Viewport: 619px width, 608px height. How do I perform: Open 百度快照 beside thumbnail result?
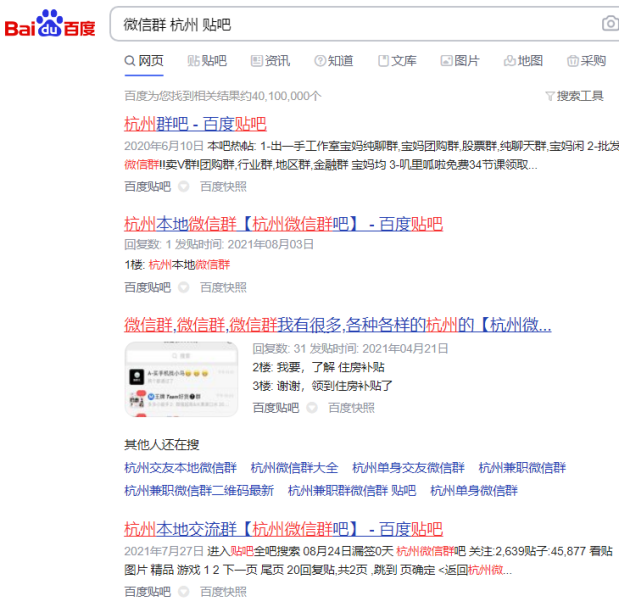pos(352,408)
